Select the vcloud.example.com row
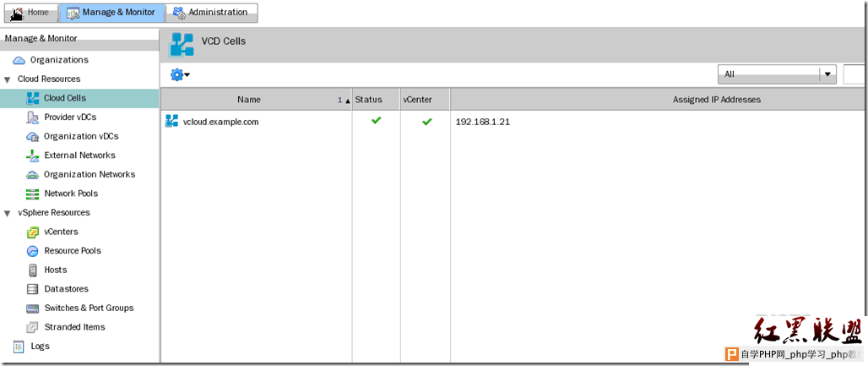Viewport: 868px width, 366px height. tap(513, 122)
